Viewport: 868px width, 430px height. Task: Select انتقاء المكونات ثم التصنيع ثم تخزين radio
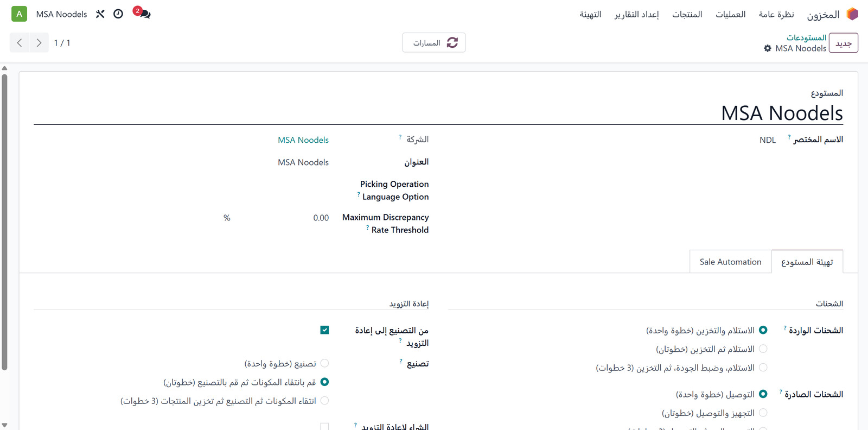click(x=324, y=401)
